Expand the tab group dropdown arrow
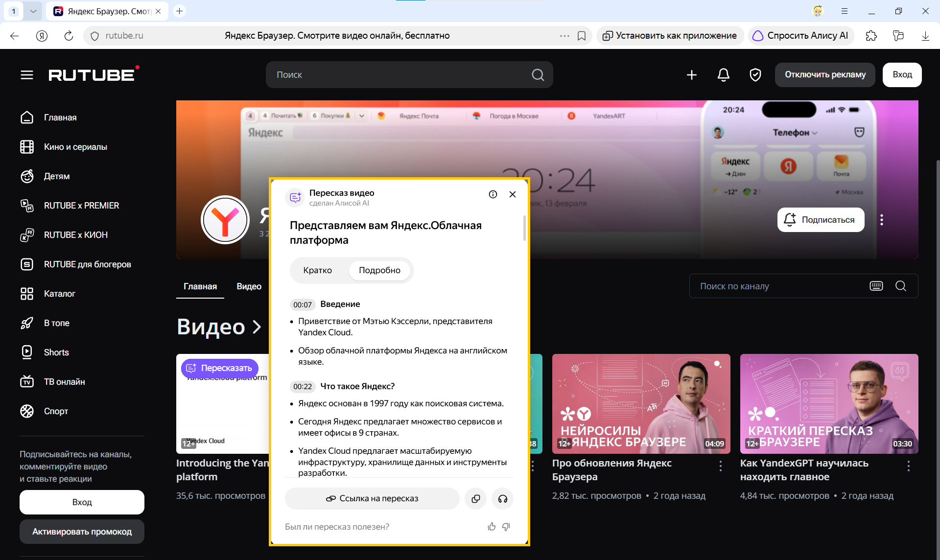The height and width of the screenshot is (560, 940). tap(33, 11)
